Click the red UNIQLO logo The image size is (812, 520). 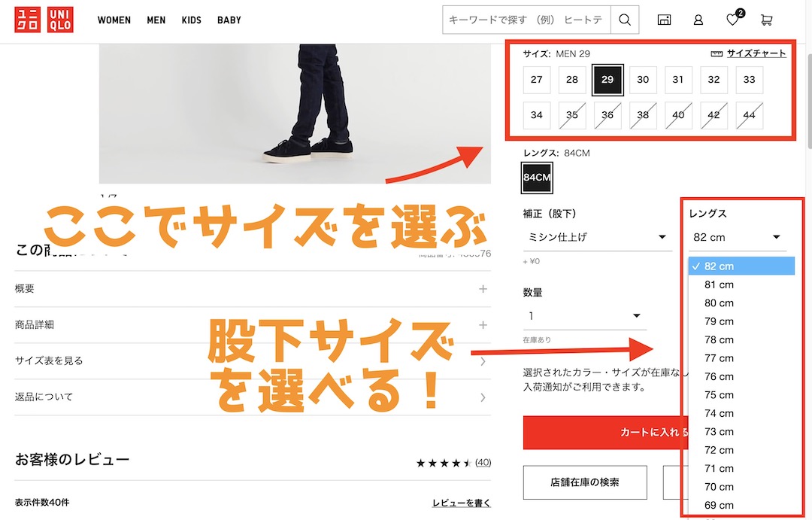[x=59, y=19]
